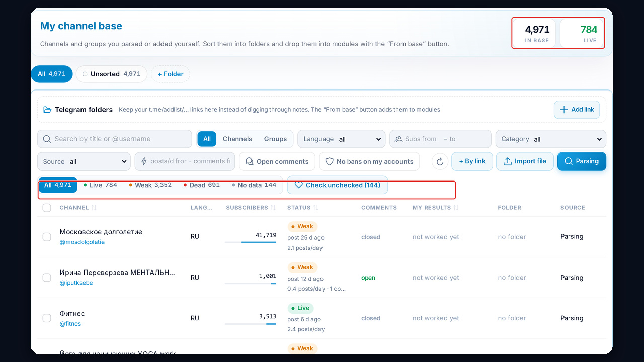Open the Language dropdown
Image resolution: width=644 pixels, height=362 pixels.
[342, 139]
